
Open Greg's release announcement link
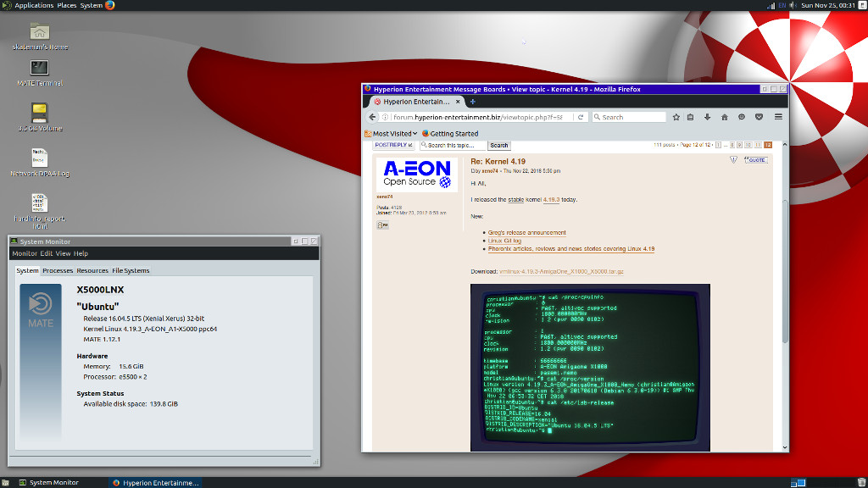[526, 232]
